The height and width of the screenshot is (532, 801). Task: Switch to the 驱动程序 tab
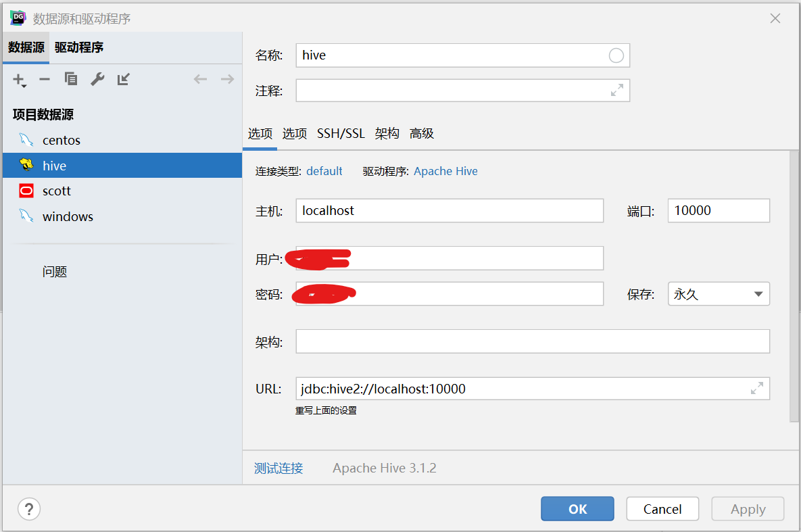click(x=79, y=47)
